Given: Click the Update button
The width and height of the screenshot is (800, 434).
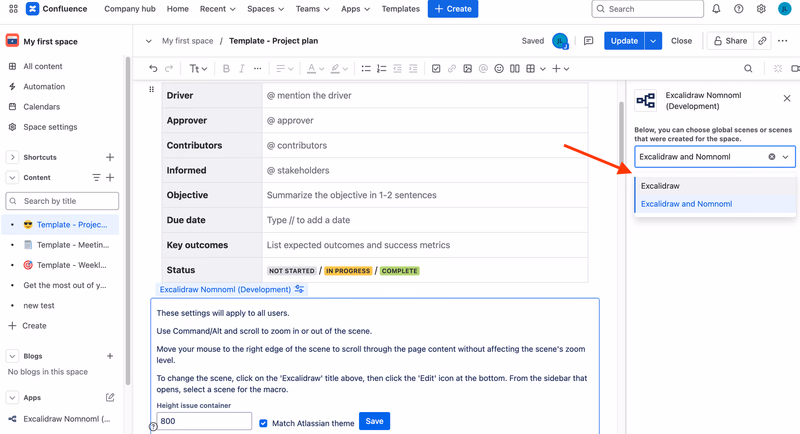Looking at the screenshot, I should pos(624,41).
